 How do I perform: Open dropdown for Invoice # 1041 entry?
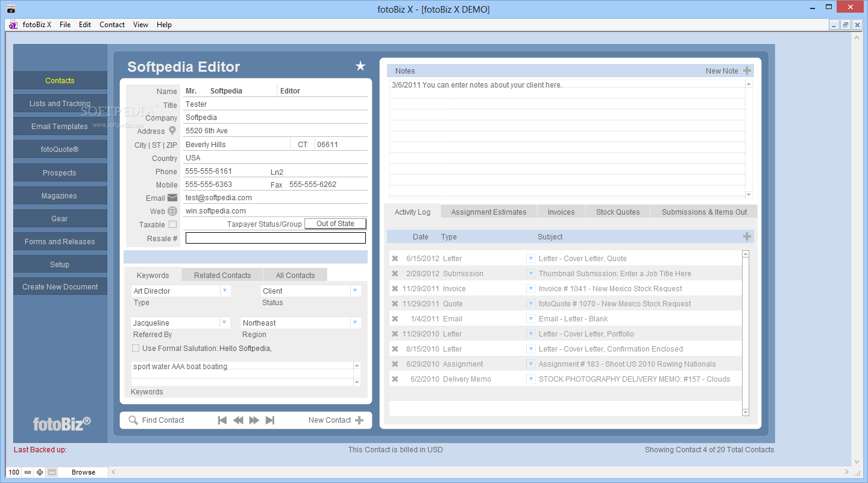531,288
